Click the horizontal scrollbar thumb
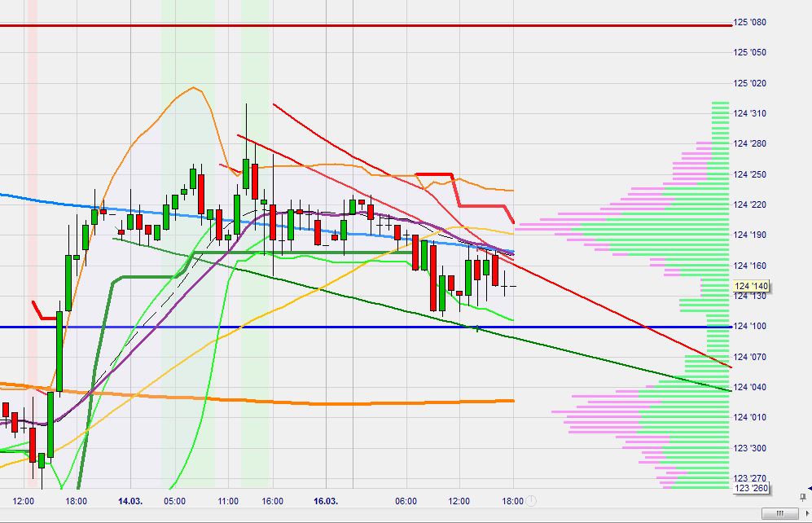The image size is (812, 523). (x=780, y=514)
